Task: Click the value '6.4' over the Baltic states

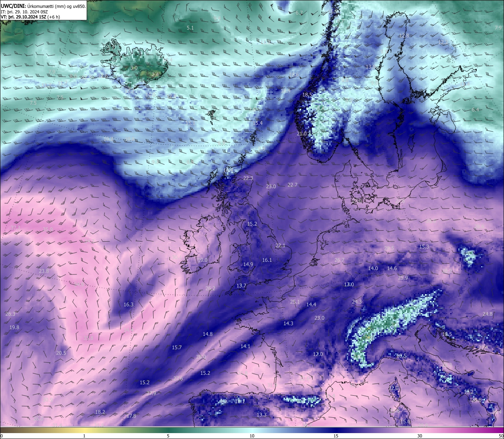Action: tap(475, 110)
